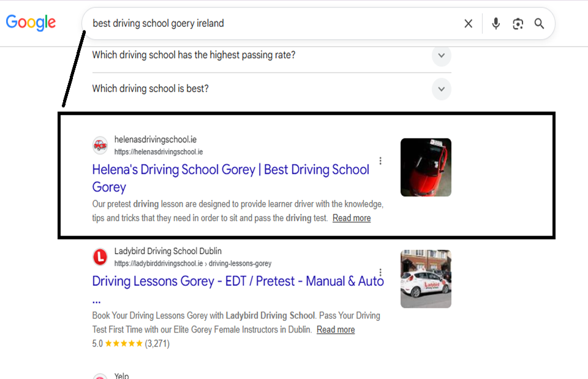This screenshot has height=379, width=588.
Task: Start voice search with microphone icon
Action: tap(496, 24)
